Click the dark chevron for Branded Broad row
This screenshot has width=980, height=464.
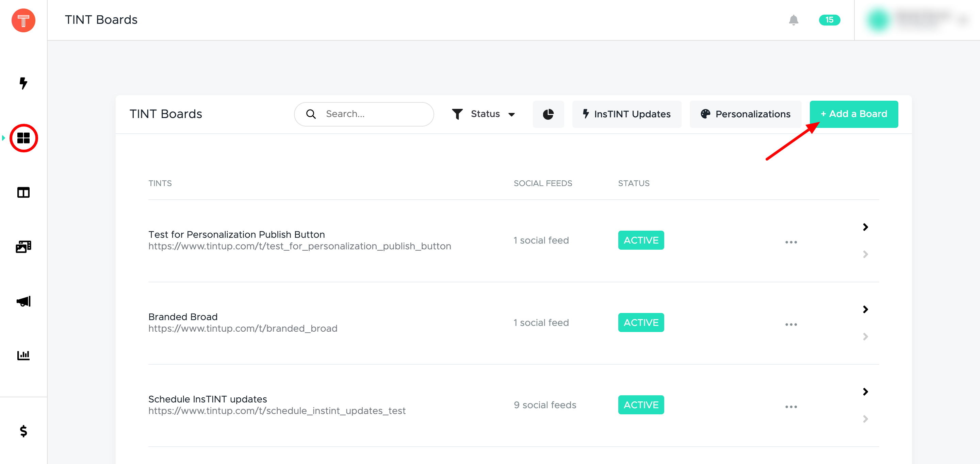tap(865, 309)
